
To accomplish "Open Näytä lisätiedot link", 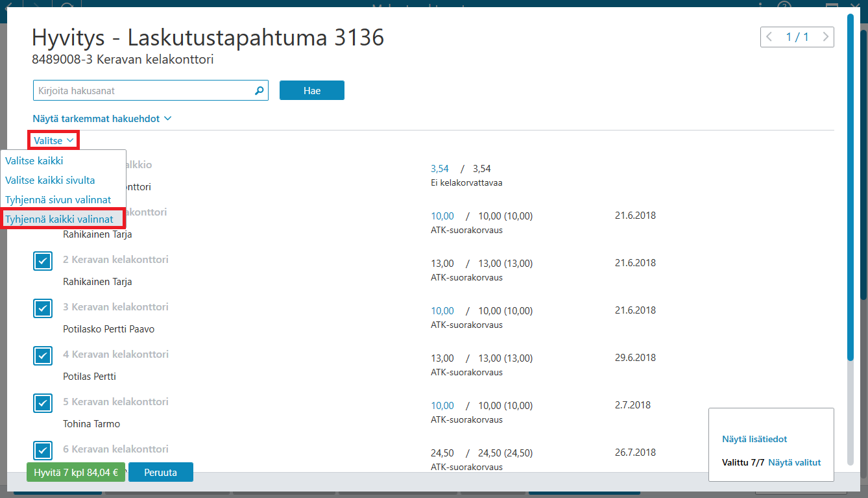I will click(754, 440).
